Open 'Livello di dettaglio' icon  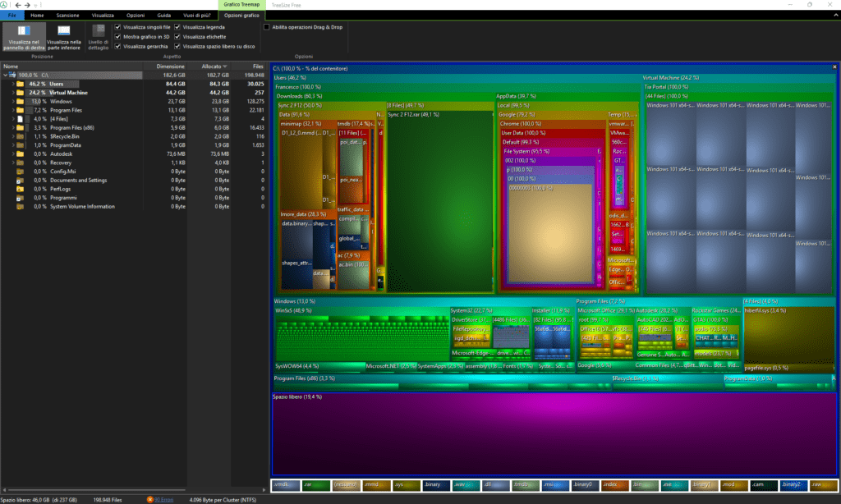point(97,31)
